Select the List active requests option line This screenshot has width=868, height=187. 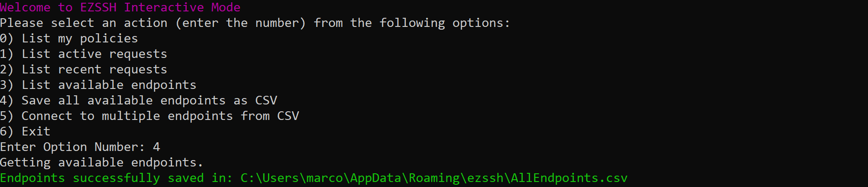pyautogui.click(x=84, y=54)
